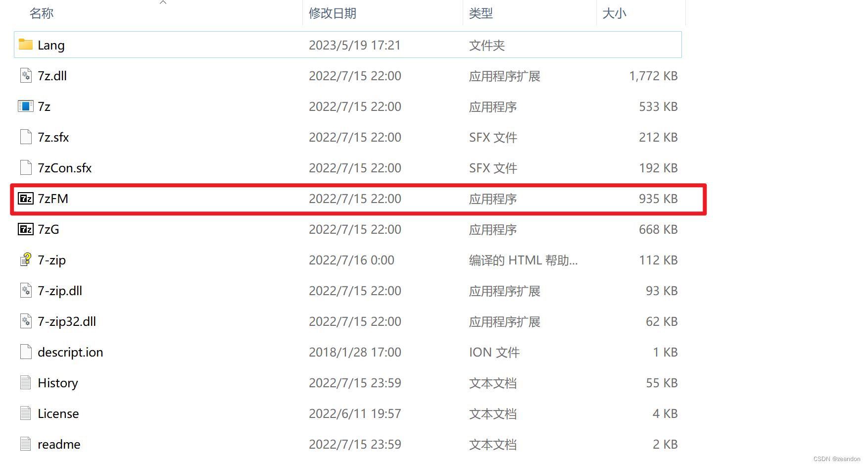Click the 533 KB size cell
This screenshot has height=466, width=868.
tap(658, 106)
